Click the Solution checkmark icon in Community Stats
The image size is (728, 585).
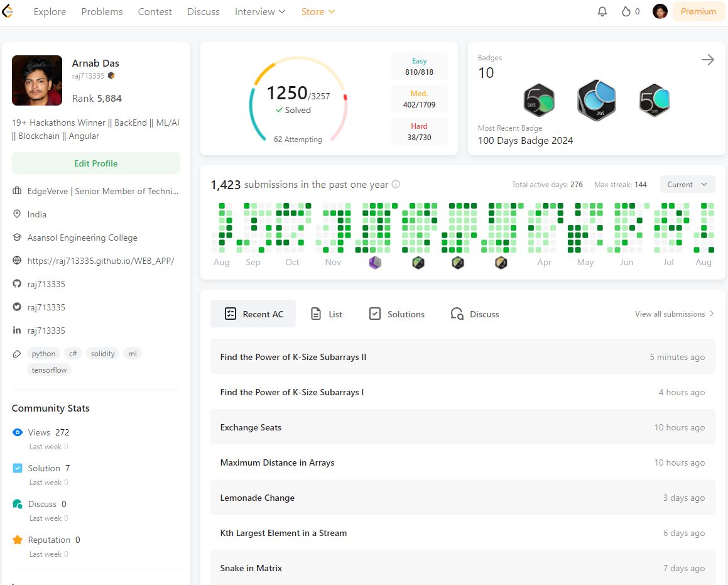[x=18, y=468]
